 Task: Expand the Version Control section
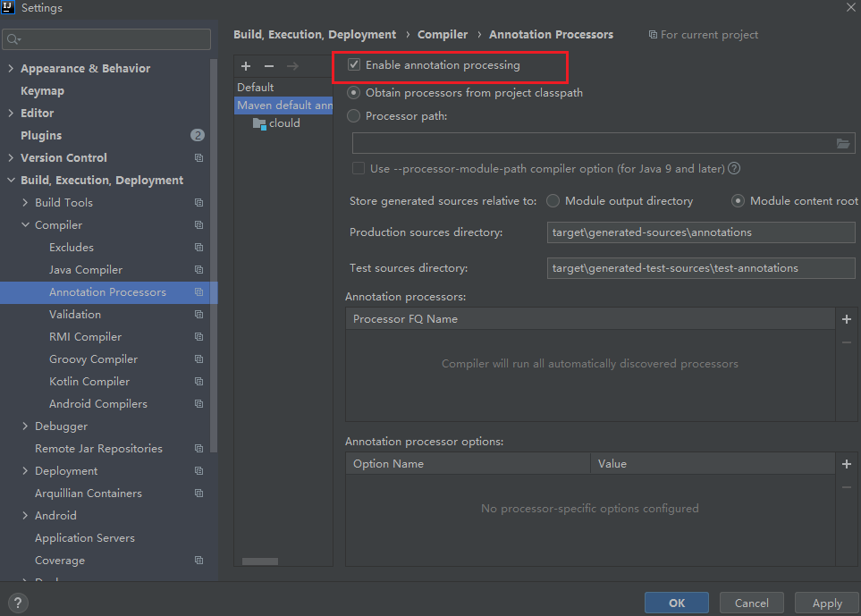click(11, 157)
